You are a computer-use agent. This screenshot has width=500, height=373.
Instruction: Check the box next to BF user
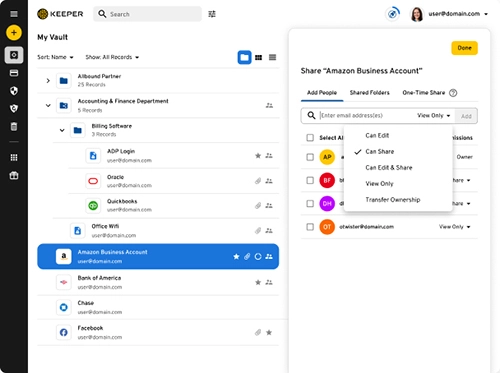(x=310, y=180)
